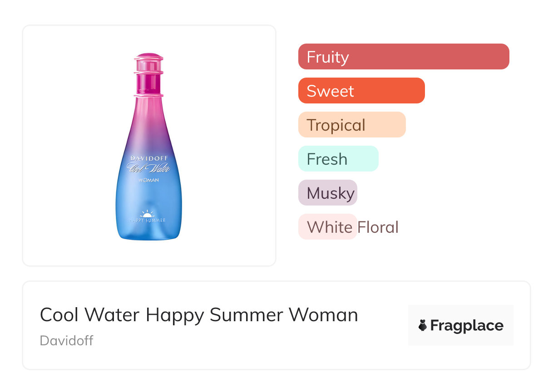
Task: Click the sun icon on the bottle
Action: coord(148,213)
